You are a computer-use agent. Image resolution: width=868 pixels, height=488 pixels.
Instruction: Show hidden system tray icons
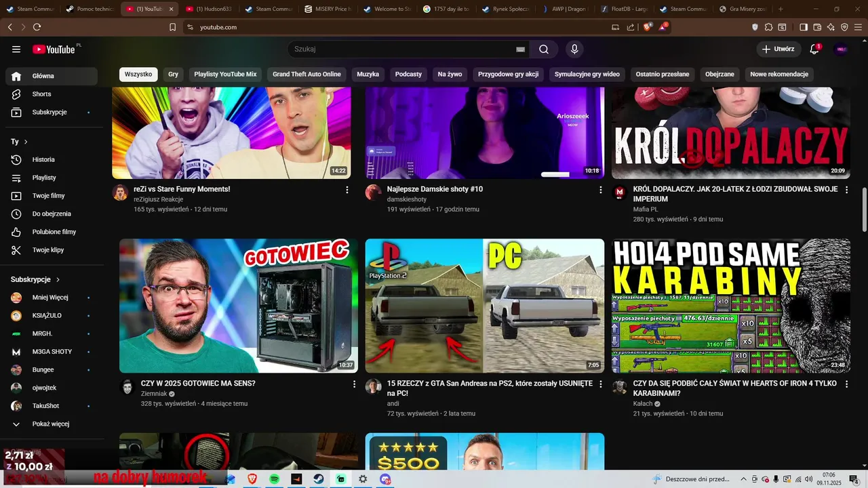(x=744, y=479)
